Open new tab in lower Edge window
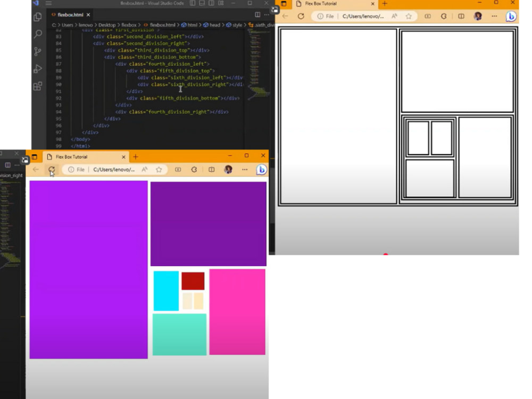 point(135,157)
